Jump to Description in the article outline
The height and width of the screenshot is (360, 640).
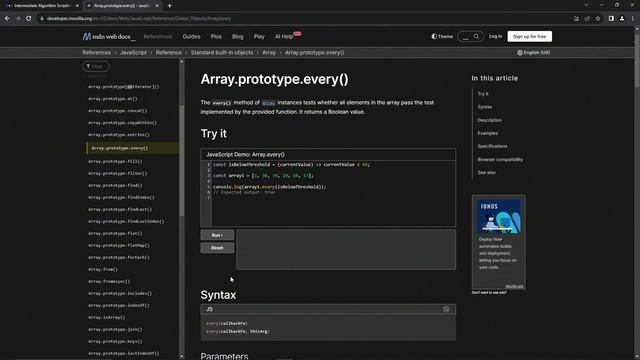(x=490, y=120)
